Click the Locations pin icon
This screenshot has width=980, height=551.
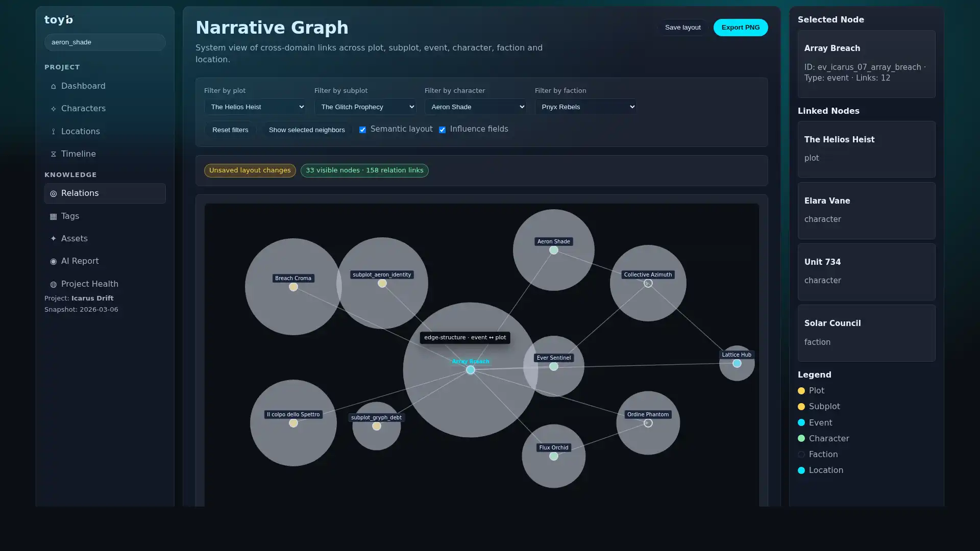(54, 132)
